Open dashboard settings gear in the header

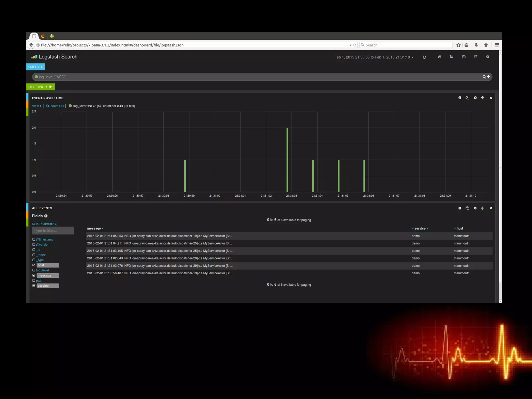pyautogui.click(x=488, y=57)
